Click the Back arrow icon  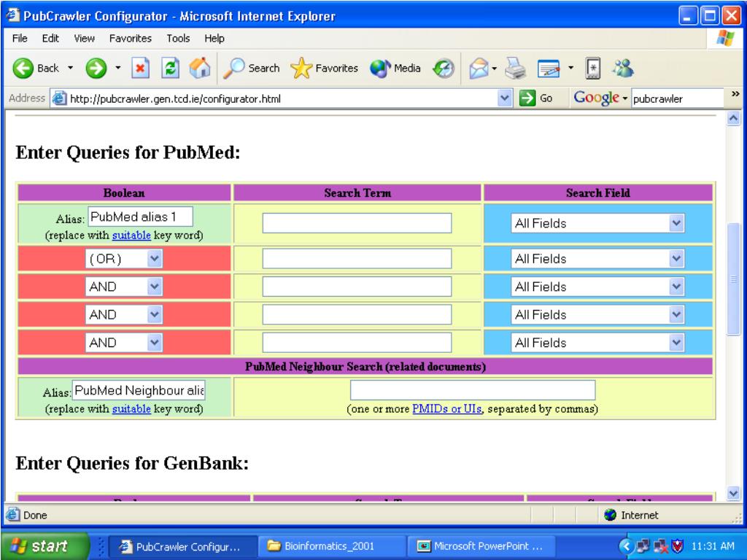23,69
